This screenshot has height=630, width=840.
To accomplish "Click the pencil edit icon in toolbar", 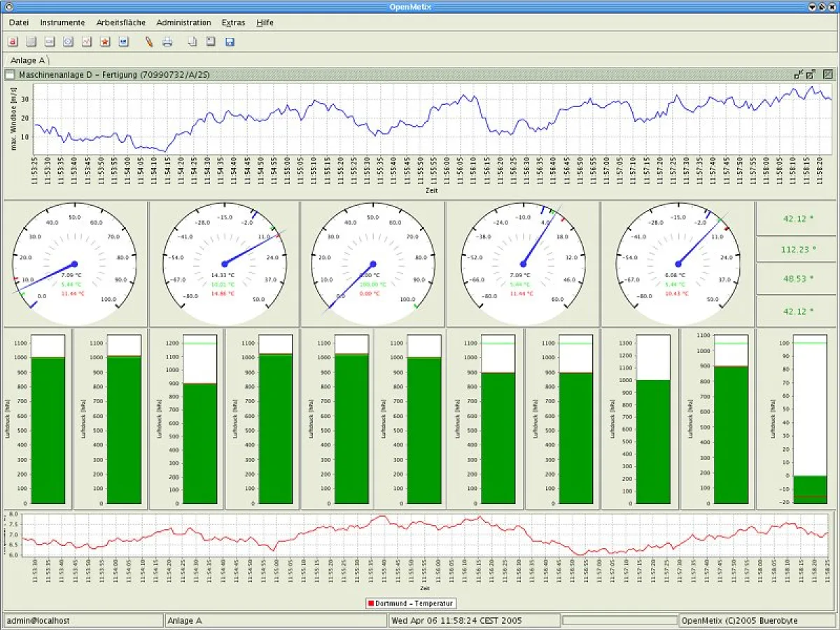I will 149,42.
